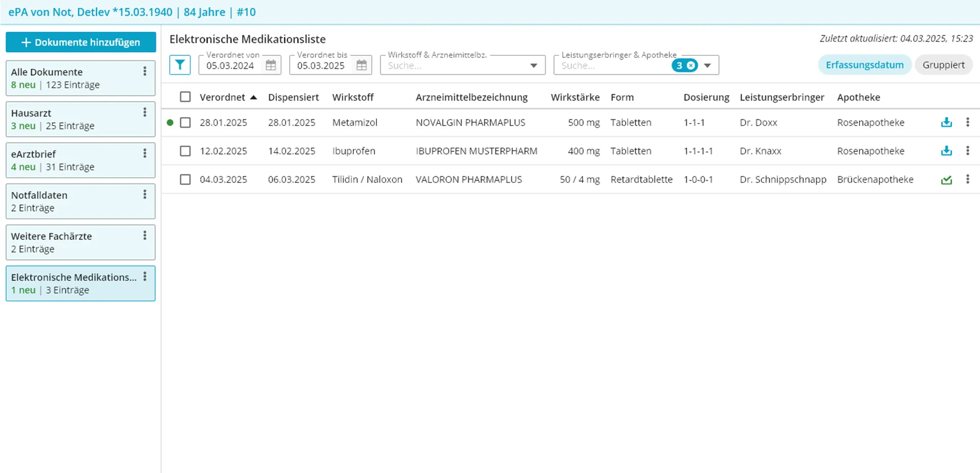Expand the Wirkstoff & Arzneimittelbz. dropdown
Image resolution: width=980 pixels, height=473 pixels.
coord(533,66)
